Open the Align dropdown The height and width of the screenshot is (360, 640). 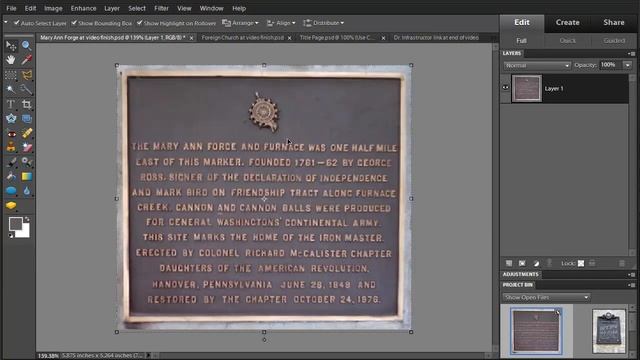point(281,23)
